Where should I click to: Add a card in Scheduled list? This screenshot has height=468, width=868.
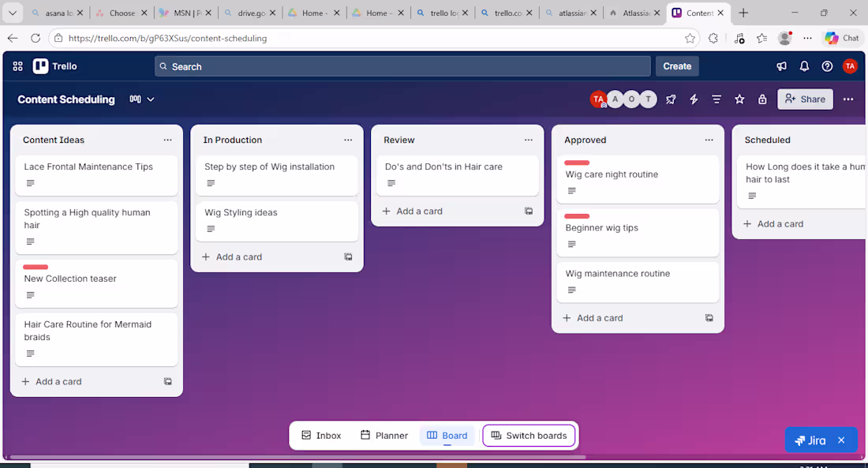[x=773, y=224]
